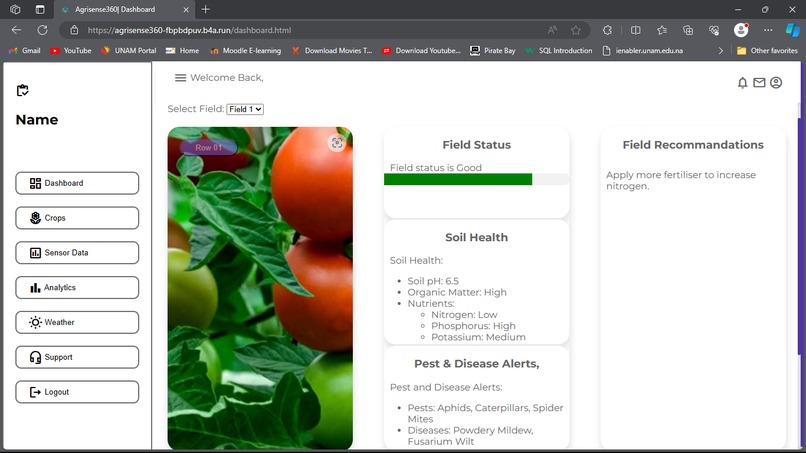Image resolution: width=806 pixels, height=453 pixels.
Task: Click the Read aloud icon in address bar
Action: pos(553,30)
